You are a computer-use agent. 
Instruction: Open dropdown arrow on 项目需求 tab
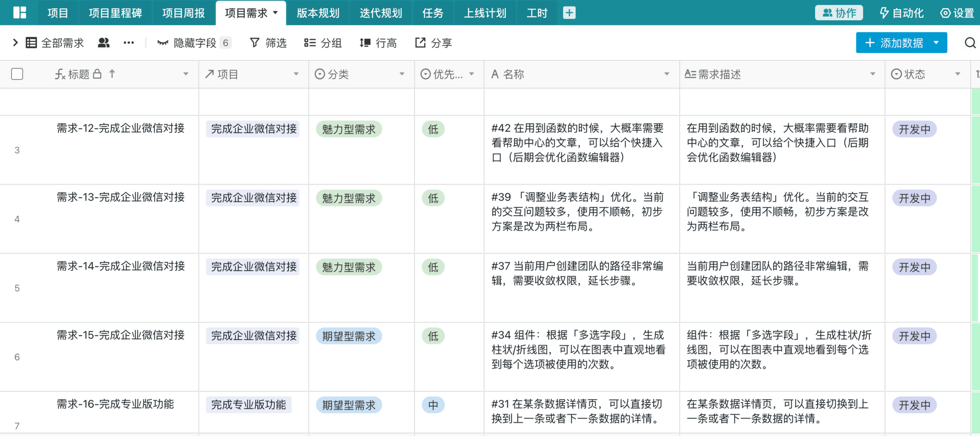coord(275,13)
